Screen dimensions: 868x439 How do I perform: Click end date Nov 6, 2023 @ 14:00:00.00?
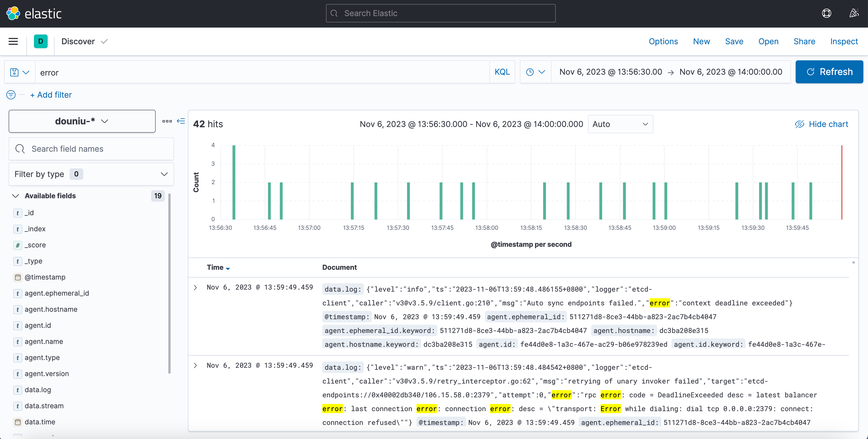coord(730,72)
